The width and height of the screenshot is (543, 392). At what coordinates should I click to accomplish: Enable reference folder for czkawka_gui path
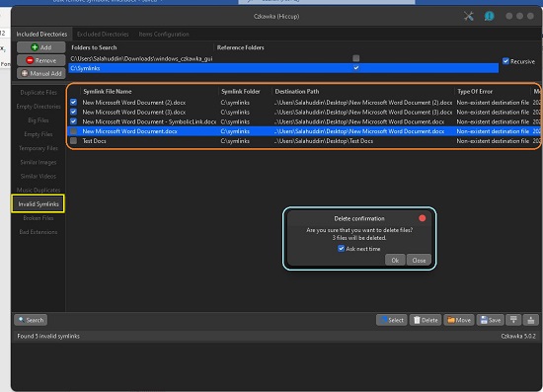point(356,58)
